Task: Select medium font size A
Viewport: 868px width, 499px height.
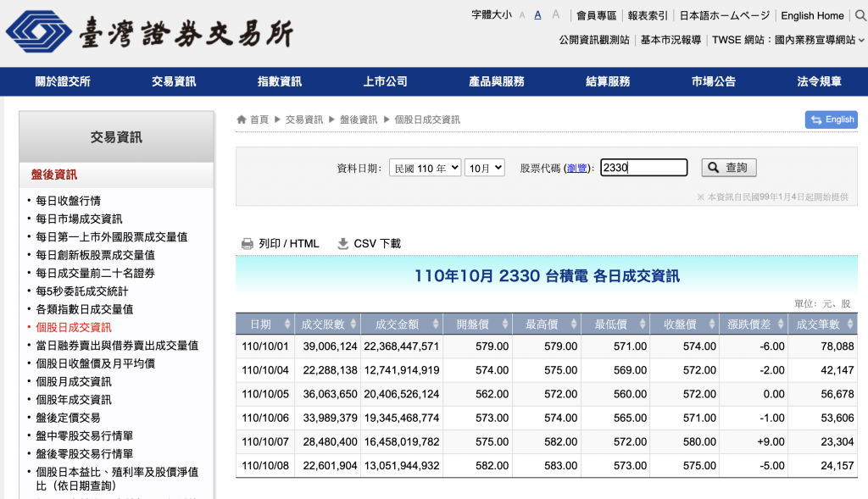Action: coord(537,15)
